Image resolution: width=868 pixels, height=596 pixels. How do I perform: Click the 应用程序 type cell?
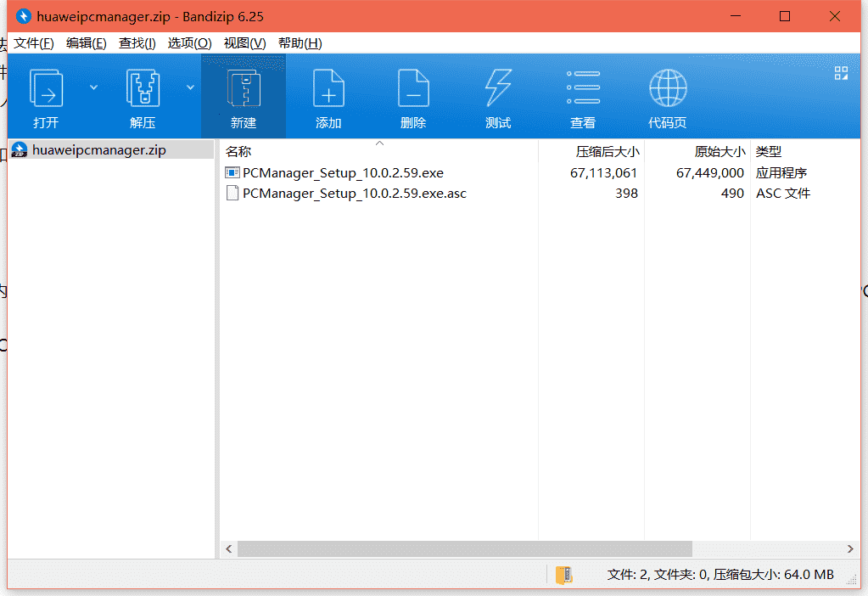pos(781,173)
